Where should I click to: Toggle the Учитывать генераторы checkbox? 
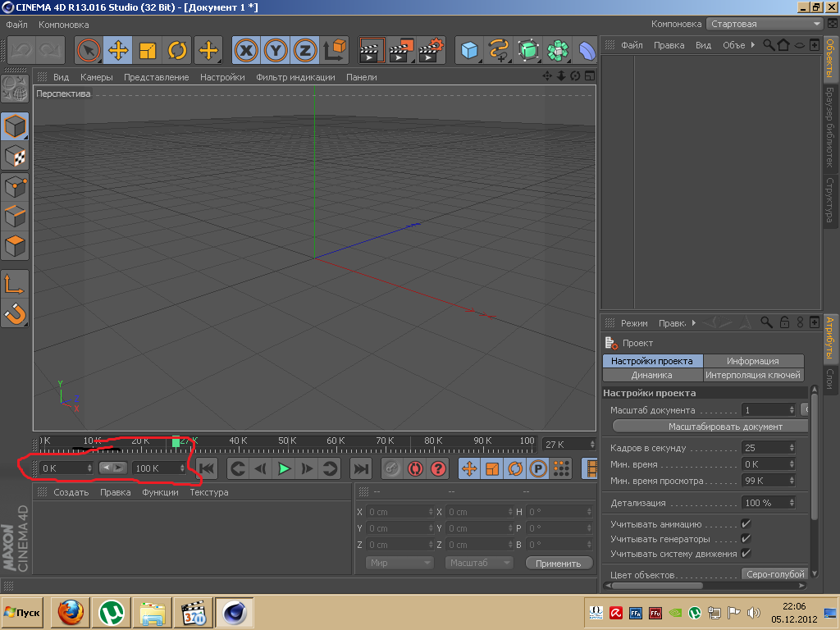(x=746, y=538)
